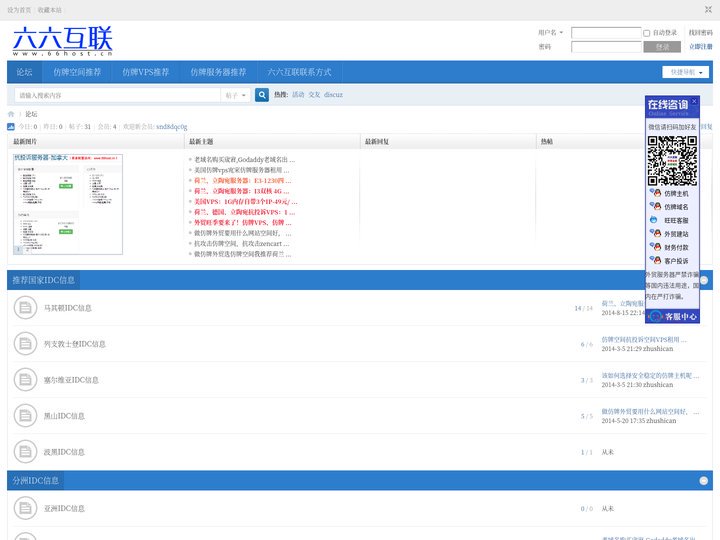Open the 黑山IDC信息 board title
Viewport: 720px width, 540px height.
[x=64, y=416]
